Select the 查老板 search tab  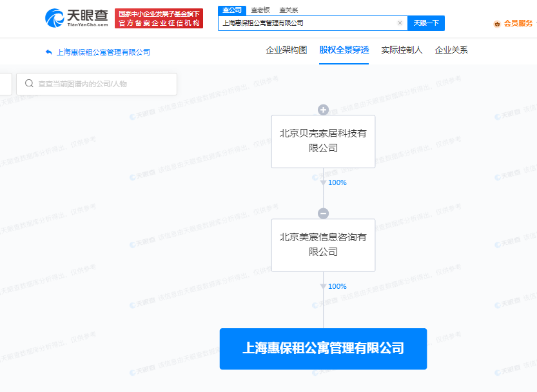tap(260, 10)
